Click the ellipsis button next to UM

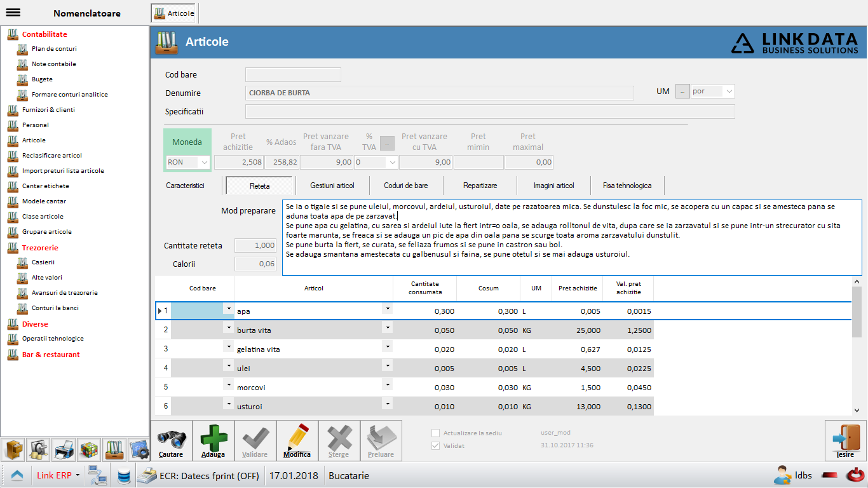tap(682, 91)
